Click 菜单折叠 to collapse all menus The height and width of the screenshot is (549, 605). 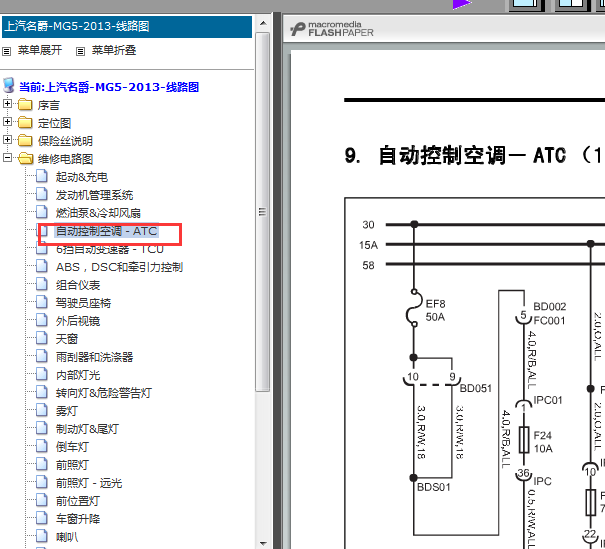(114, 50)
